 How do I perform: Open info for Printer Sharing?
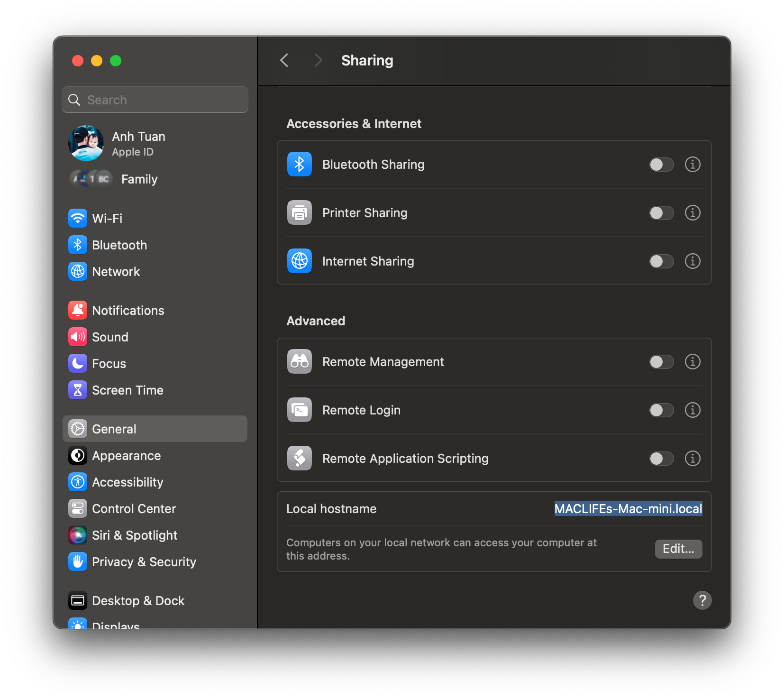[x=693, y=213]
